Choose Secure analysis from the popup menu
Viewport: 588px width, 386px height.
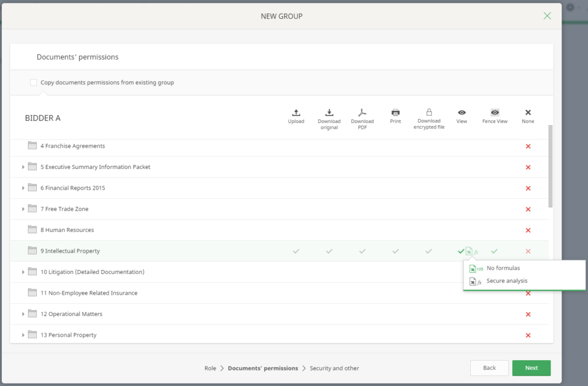pyautogui.click(x=506, y=281)
